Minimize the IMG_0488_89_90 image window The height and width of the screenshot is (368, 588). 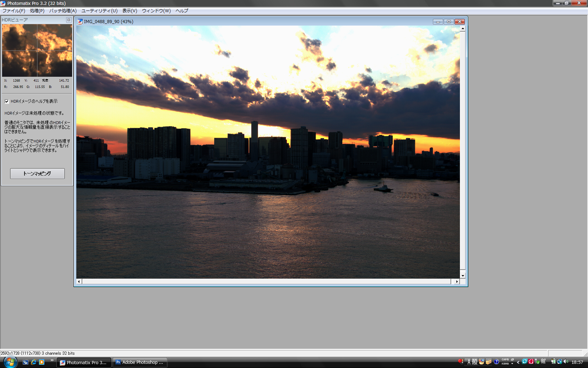coord(438,22)
